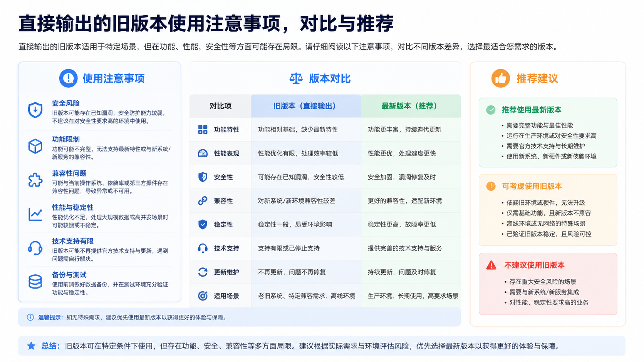Click the exclamation icon beside 使用注意事项

pos(68,78)
